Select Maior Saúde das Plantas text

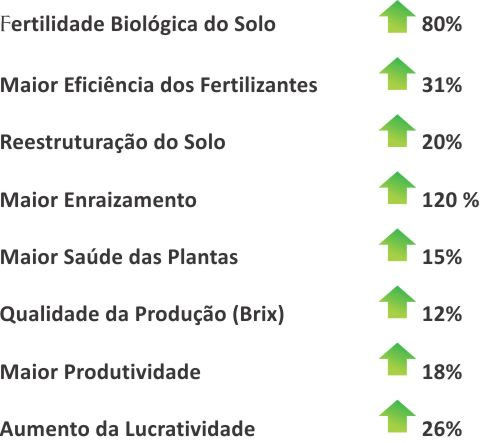119,257
